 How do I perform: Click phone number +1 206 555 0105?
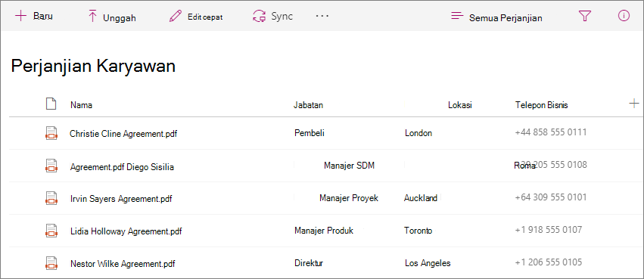[x=549, y=262]
